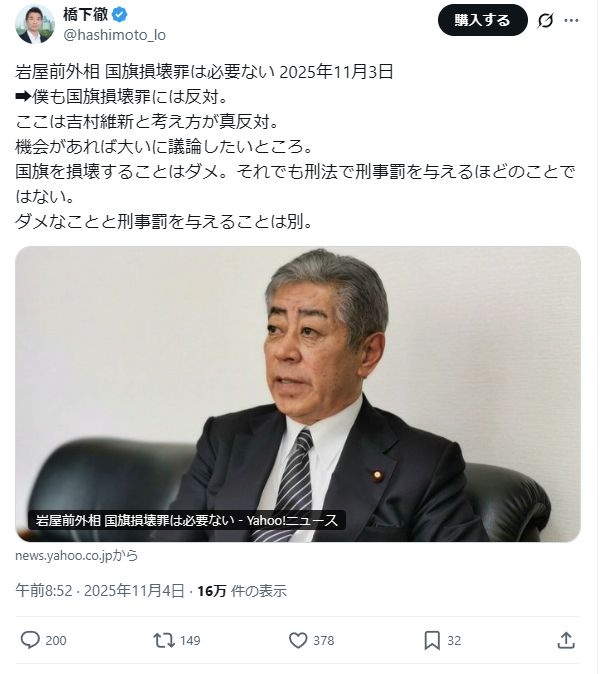Open the Yahoo!ニュース article preview image
This screenshot has height=674, width=605.
tap(298, 394)
